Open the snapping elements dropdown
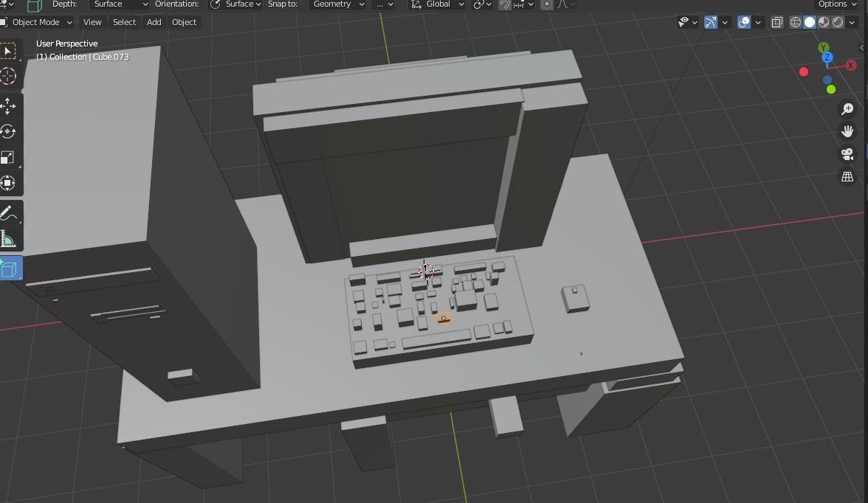Image resolution: width=868 pixels, height=503 pixels. coord(524,4)
